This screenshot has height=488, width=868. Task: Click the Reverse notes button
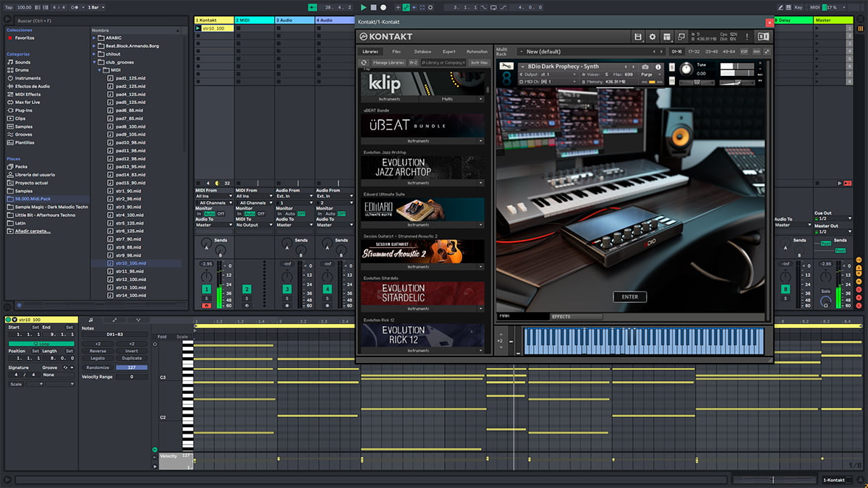[x=98, y=351]
